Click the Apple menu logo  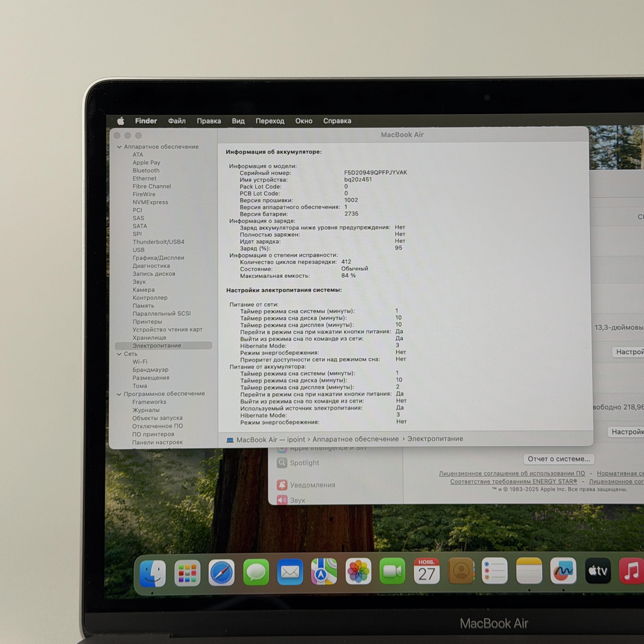pos(121,121)
